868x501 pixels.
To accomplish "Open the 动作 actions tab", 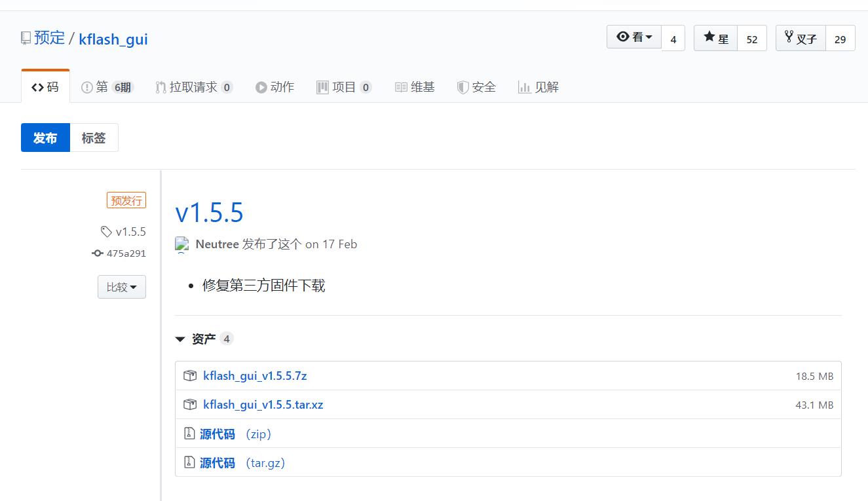I will (x=274, y=87).
